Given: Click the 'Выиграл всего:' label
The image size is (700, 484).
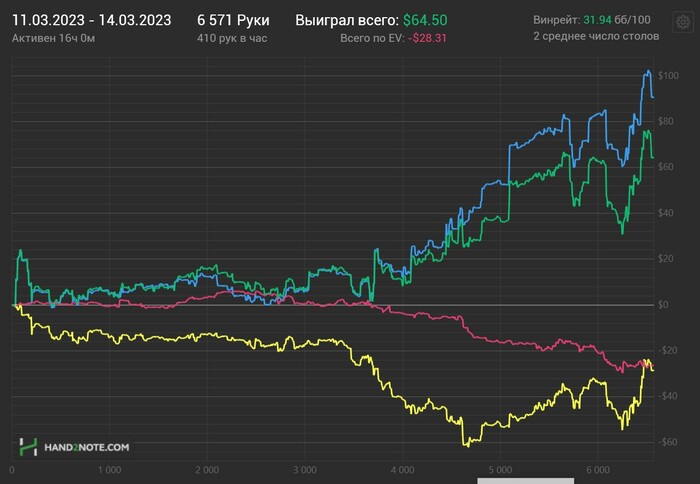Looking at the screenshot, I should [x=347, y=20].
